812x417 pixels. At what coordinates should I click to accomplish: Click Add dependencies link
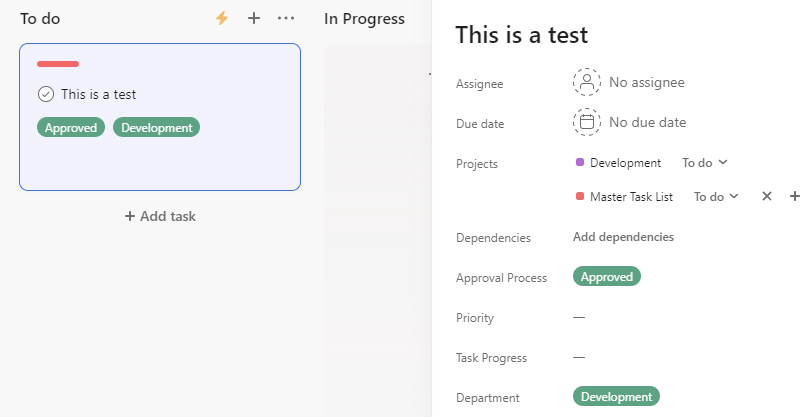[623, 237]
